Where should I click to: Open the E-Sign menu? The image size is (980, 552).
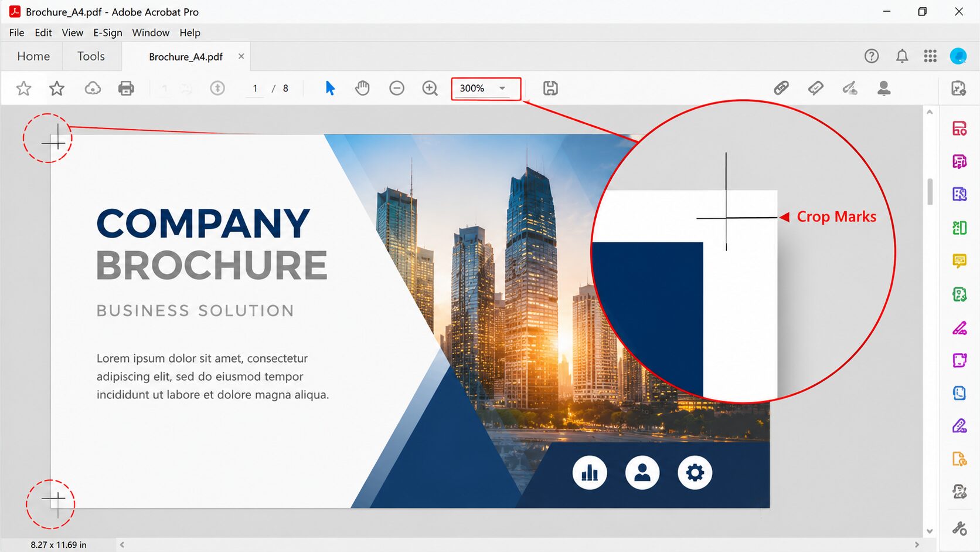tap(108, 33)
